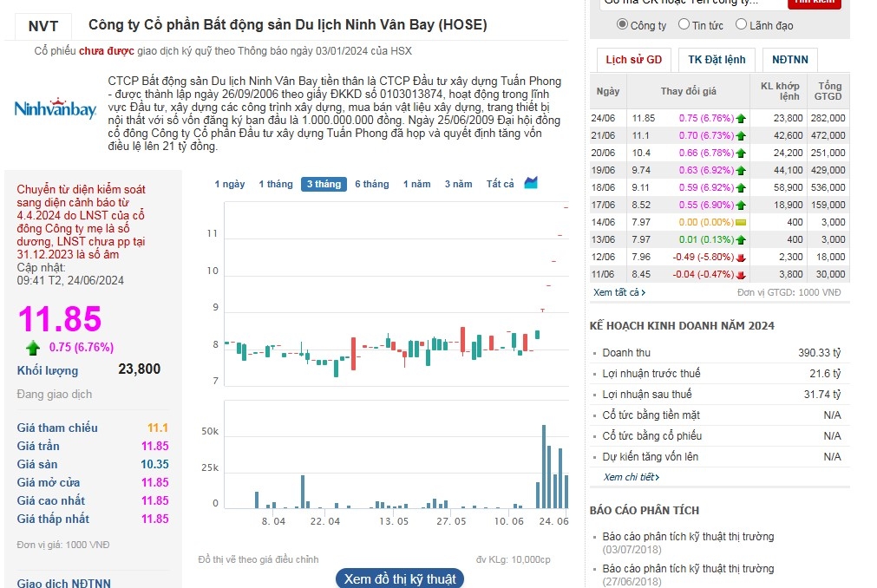Click the red down arrow in 12/06 row
Screen dimensions: 877x588
[x=741, y=257]
